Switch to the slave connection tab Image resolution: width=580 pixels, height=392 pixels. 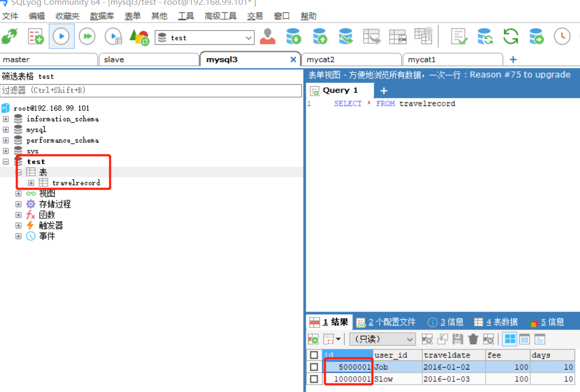(149, 60)
